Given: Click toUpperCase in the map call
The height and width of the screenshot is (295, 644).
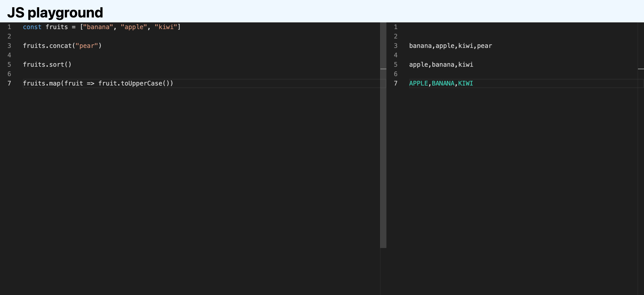Looking at the screenshot, I should pyautogui.click(x=142, y=83).
